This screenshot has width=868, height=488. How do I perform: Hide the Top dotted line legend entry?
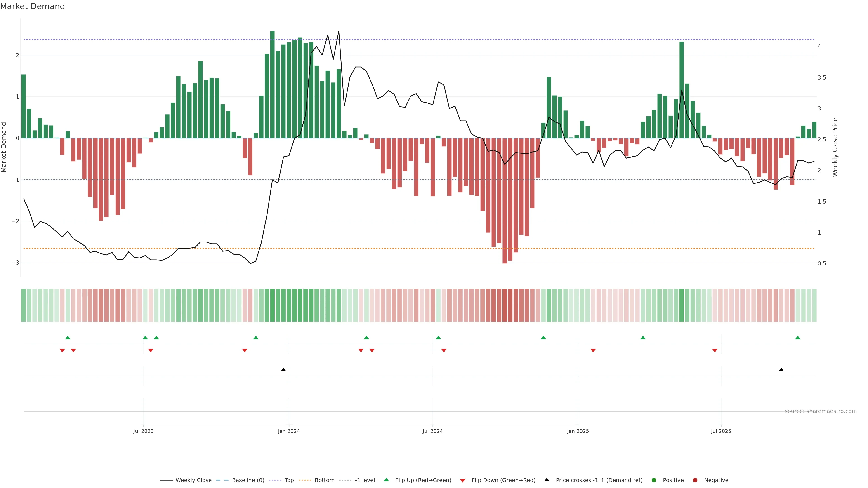pyautogui.click(x=289, y=480)
